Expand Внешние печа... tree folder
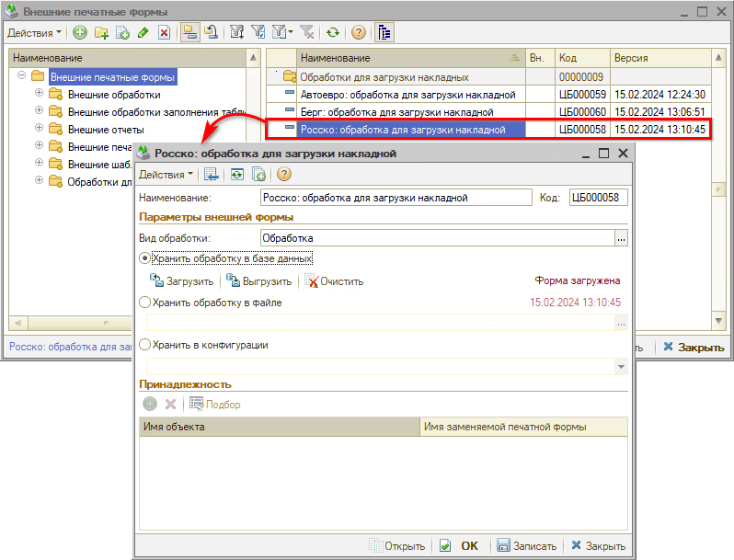Viewport: 734px width, 560px height. pyautogui.click(x=39, y=145)
